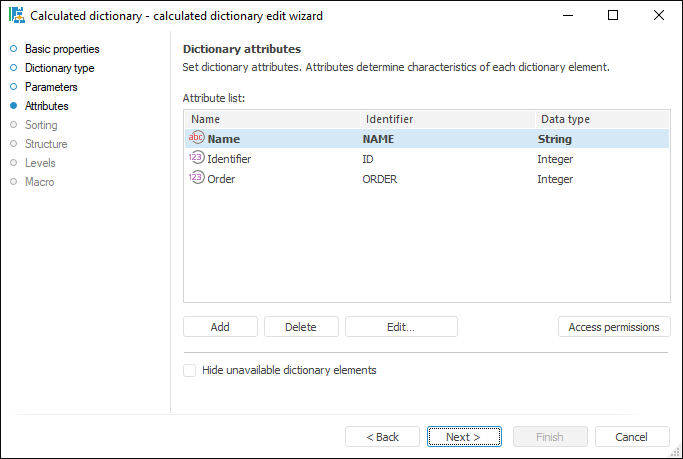
Task: Click the Add attribute button
Action: coord(220,327)
